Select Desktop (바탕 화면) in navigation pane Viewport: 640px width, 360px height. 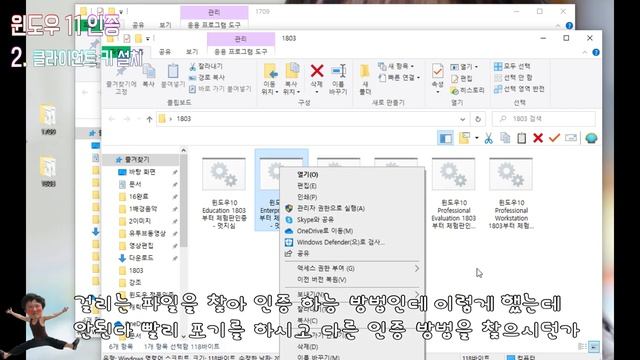pos(142,172)
